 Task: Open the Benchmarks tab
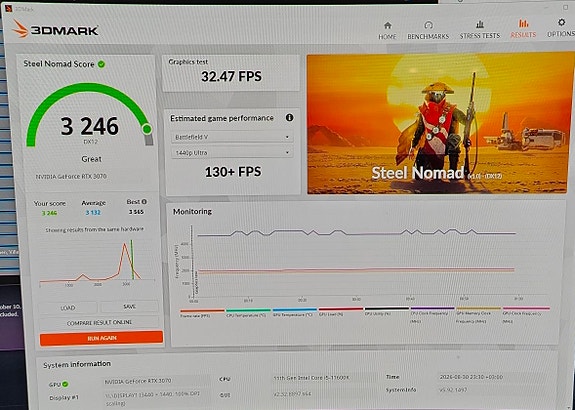pos(428,31)
